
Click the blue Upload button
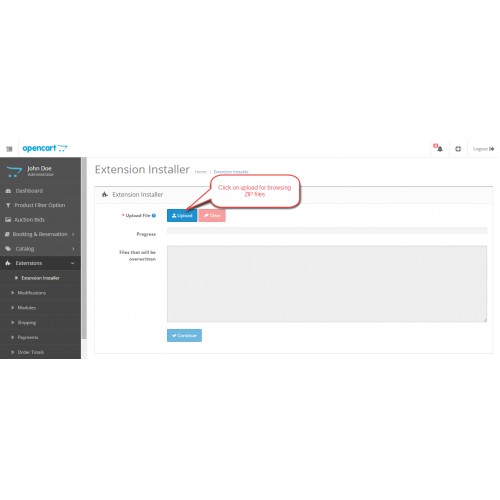click(x=182, y=215)
